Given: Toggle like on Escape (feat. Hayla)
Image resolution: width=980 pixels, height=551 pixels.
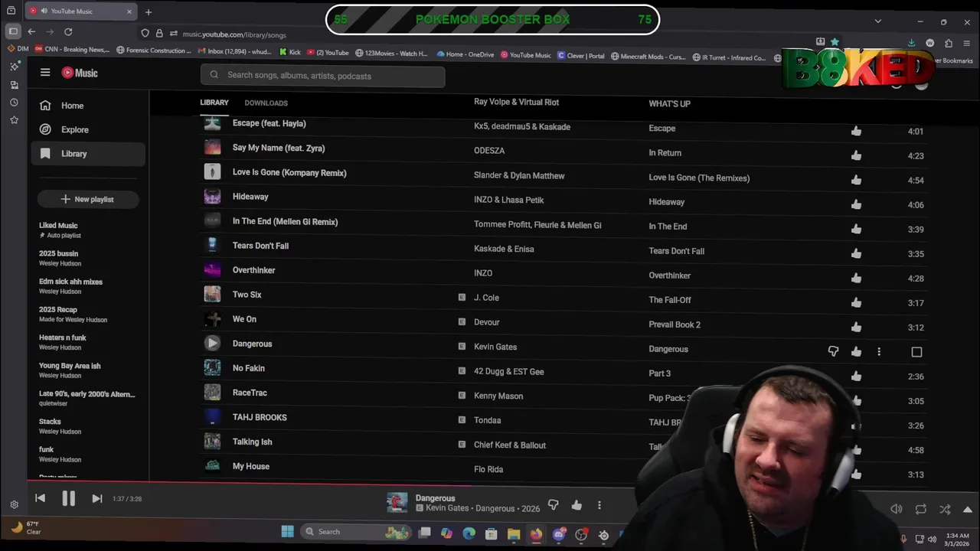Looking at the screenshot, I should (x=856, y=131).
